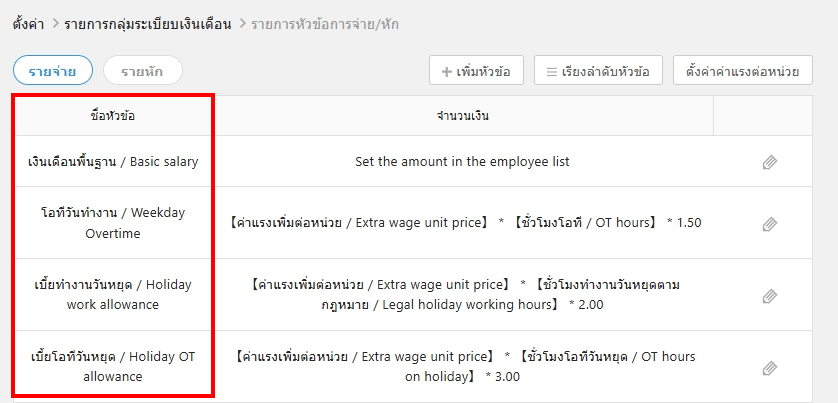Click จำนวนเงิน column header
The height and width of the screenshot is (403, 838).
point(462,116)
